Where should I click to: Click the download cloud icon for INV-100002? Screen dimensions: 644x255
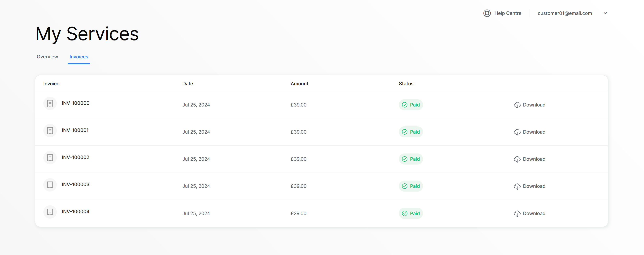[x=517, y=159]
